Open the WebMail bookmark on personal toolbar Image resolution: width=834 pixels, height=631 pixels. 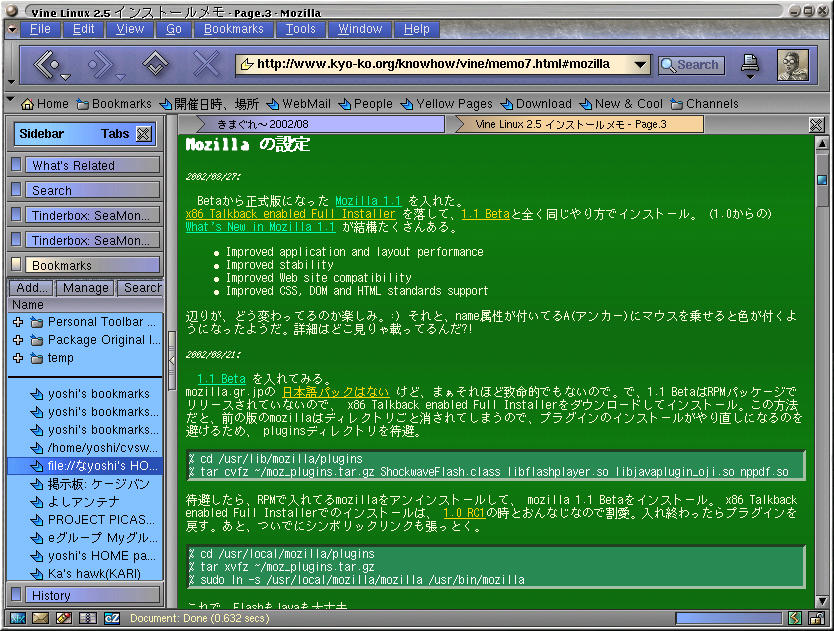[298, 104]
